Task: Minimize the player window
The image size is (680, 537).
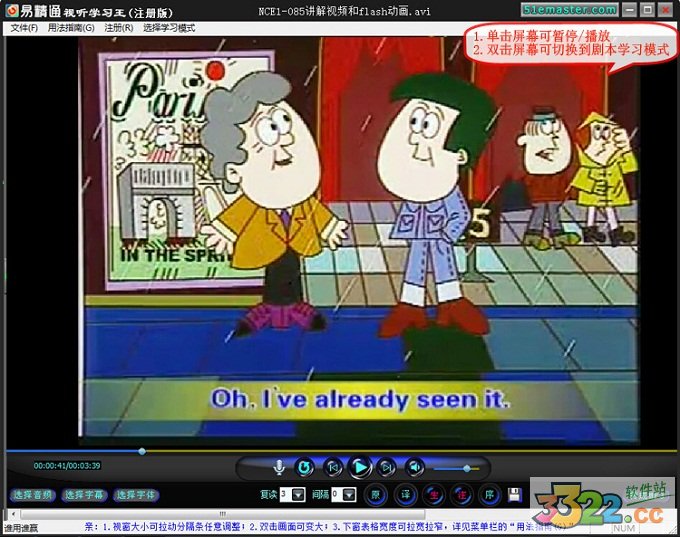Action: click(x=630, y=10)
